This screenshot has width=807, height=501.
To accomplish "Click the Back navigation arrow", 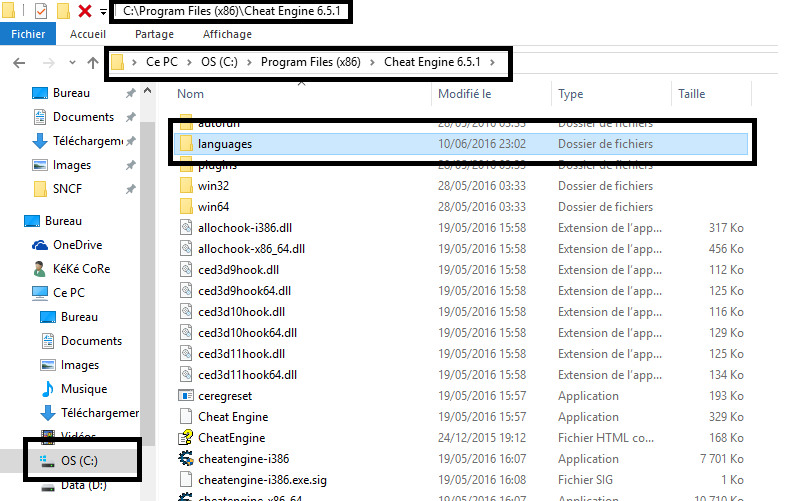I will [19, 63].
